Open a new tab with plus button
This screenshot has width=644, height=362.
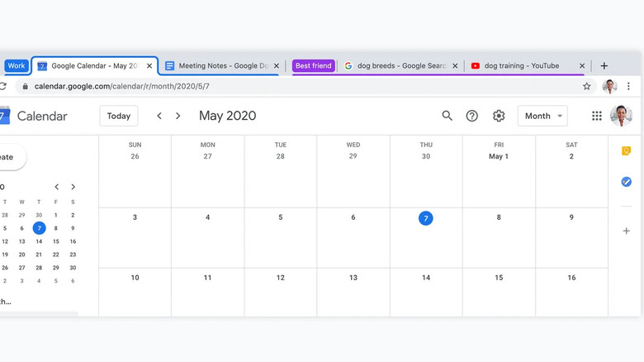pyautogui.click(x=604, y=66)
